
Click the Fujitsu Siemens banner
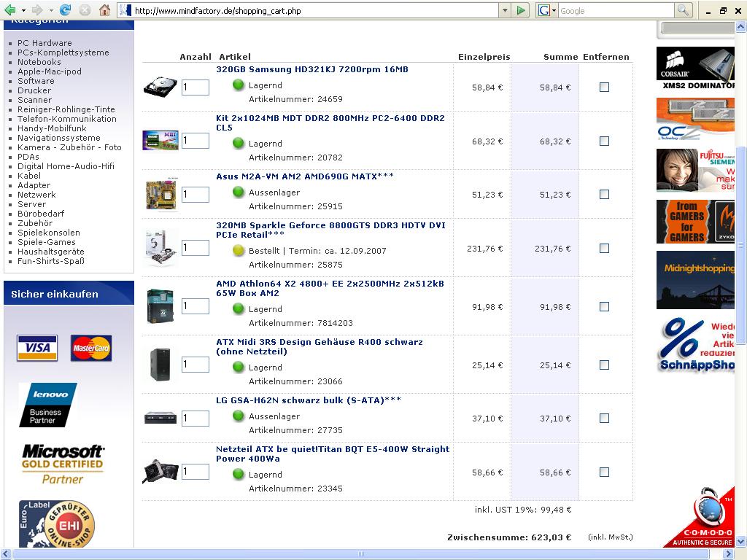click(695, 171)
